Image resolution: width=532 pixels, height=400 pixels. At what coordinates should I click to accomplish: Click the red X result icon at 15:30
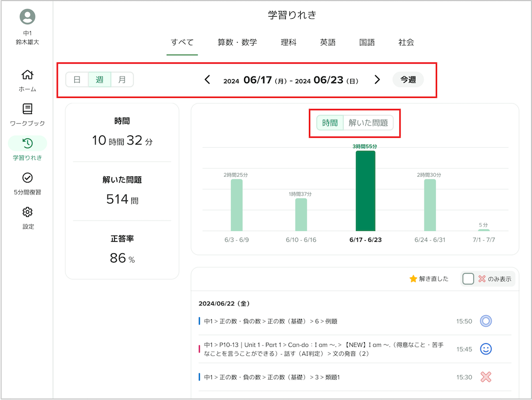click(x=486, y=377)
